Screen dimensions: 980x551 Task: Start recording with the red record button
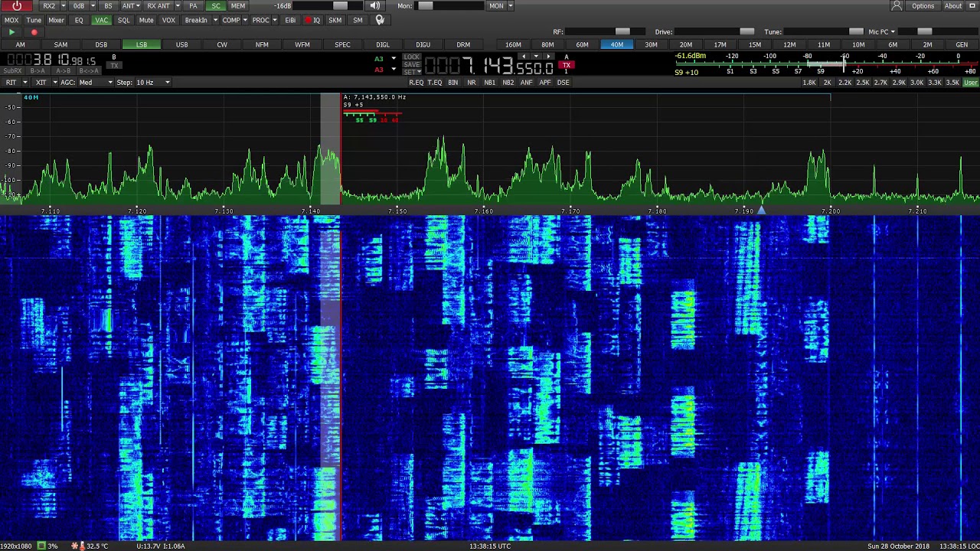(x=34, y=32)
